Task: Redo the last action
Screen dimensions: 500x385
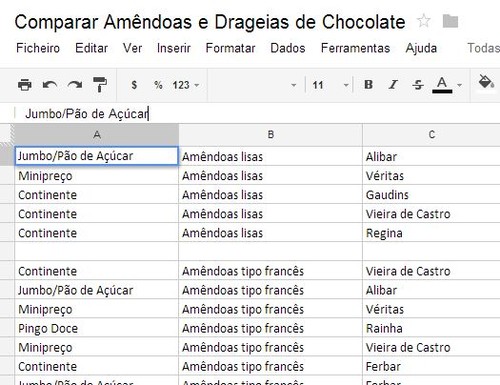Action: point(75,85)
